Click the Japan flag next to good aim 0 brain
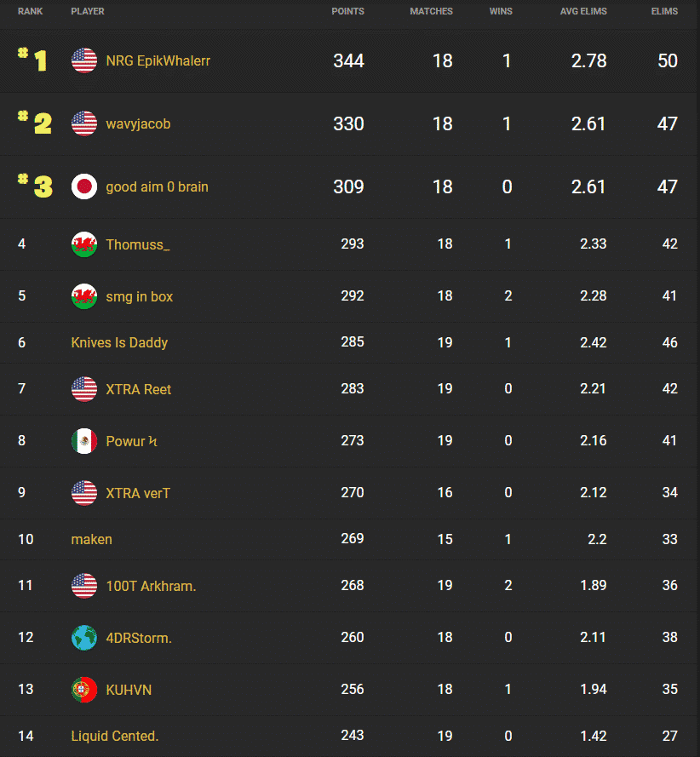The height and width of the screenshot is (757, 700). [84, 186]
